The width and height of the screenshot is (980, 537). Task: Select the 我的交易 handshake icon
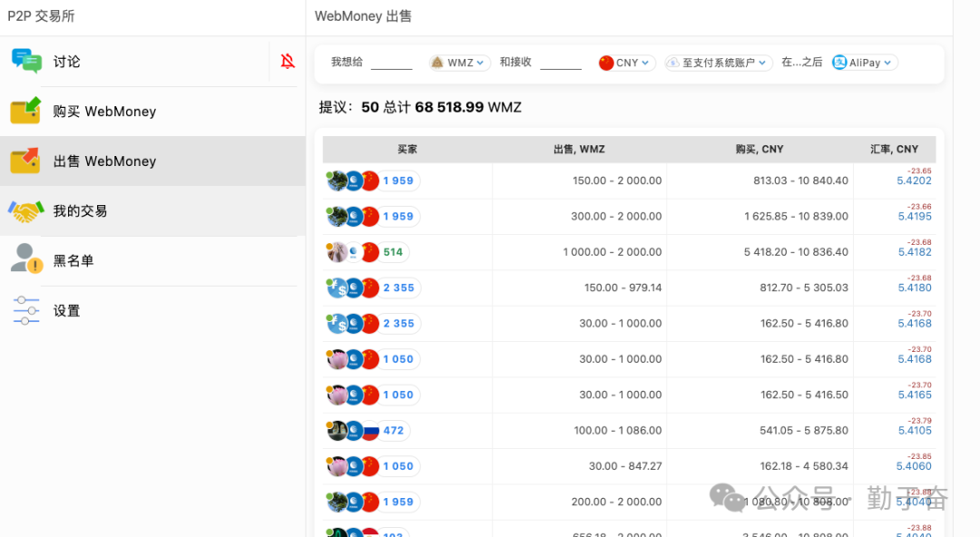24,210
